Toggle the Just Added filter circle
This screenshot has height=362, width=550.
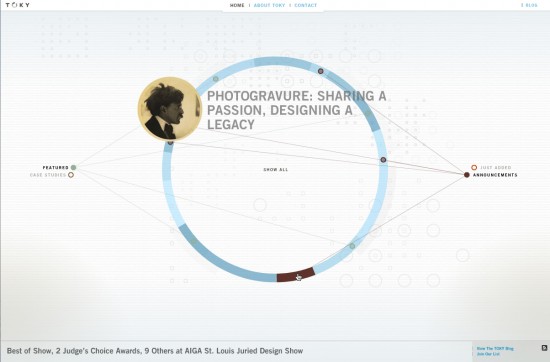474,167
